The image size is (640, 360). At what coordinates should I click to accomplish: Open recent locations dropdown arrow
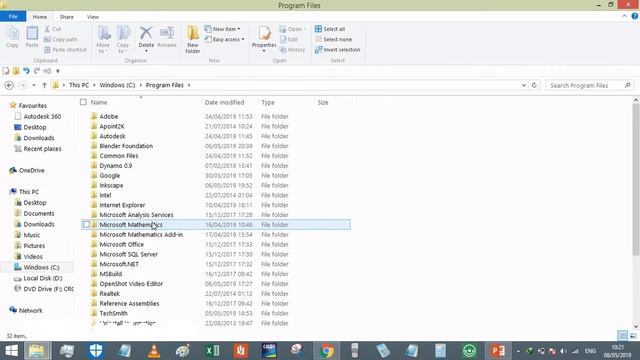point(34,85)
